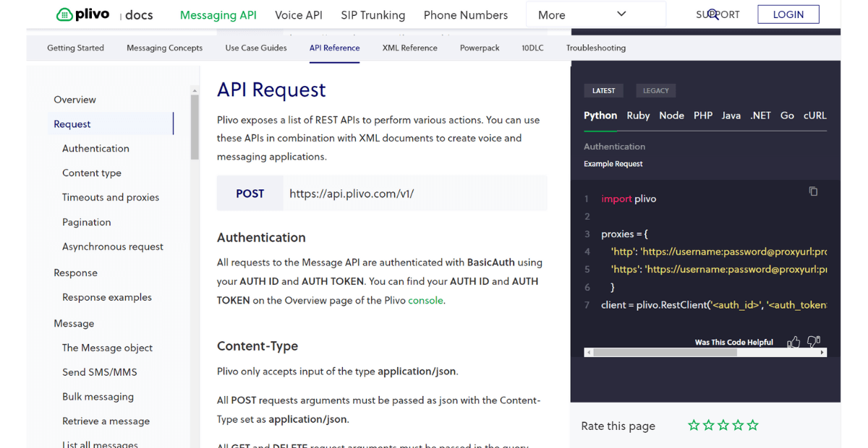Click code scrollbar right arrow
Screen dimensions: 868x448
click(822, 353)
